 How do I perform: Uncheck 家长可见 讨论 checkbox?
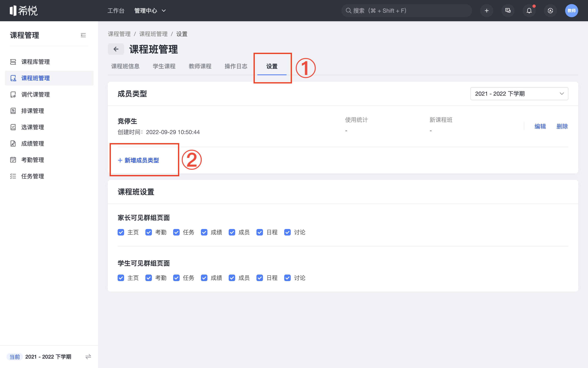pos(287,232)
